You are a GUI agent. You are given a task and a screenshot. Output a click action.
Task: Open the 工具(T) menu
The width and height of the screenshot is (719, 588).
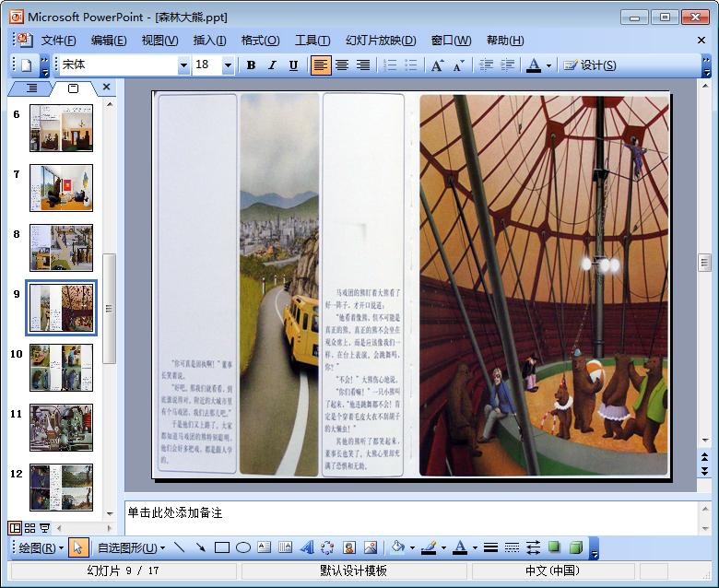click(312, 41)
